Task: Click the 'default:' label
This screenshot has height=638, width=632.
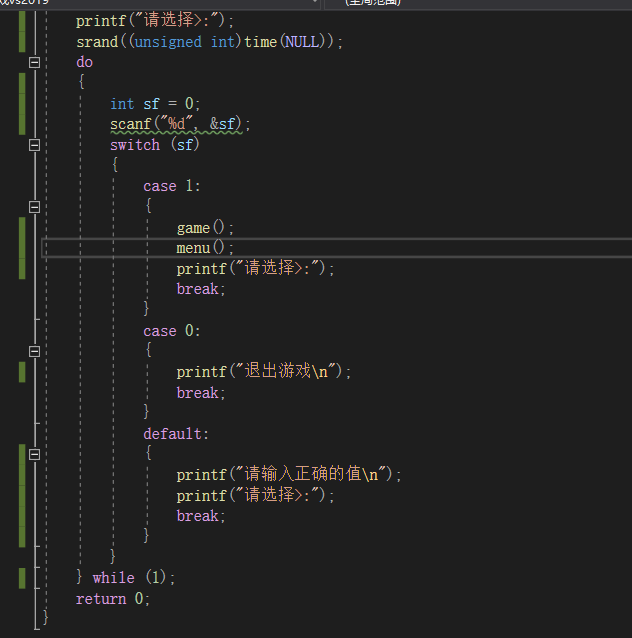Action: click(176, 434)
